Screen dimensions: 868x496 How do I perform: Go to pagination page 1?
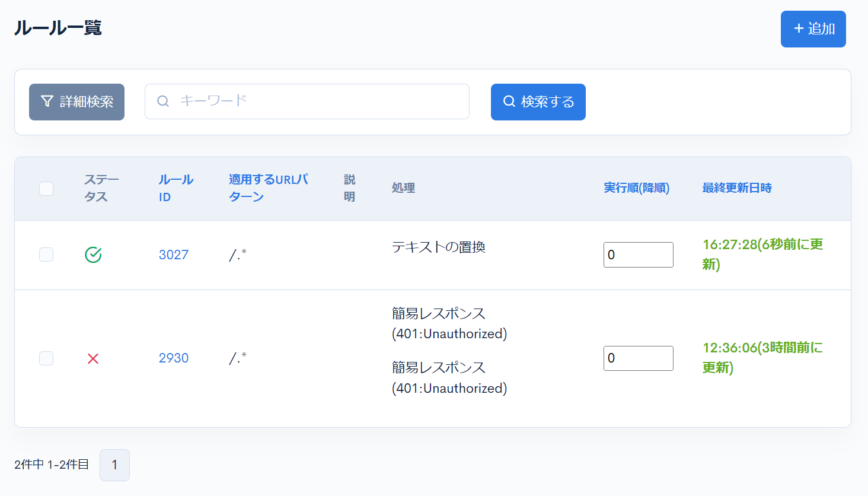(114, 465)
